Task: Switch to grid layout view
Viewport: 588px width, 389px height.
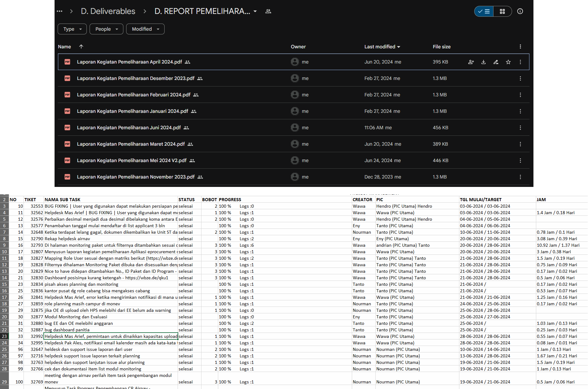Action: [x=502, y=11]
